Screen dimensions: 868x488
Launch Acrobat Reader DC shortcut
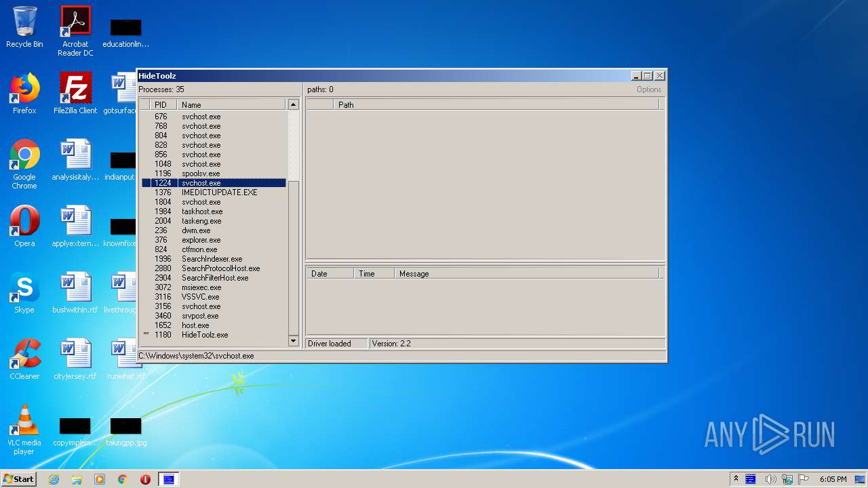75,31
